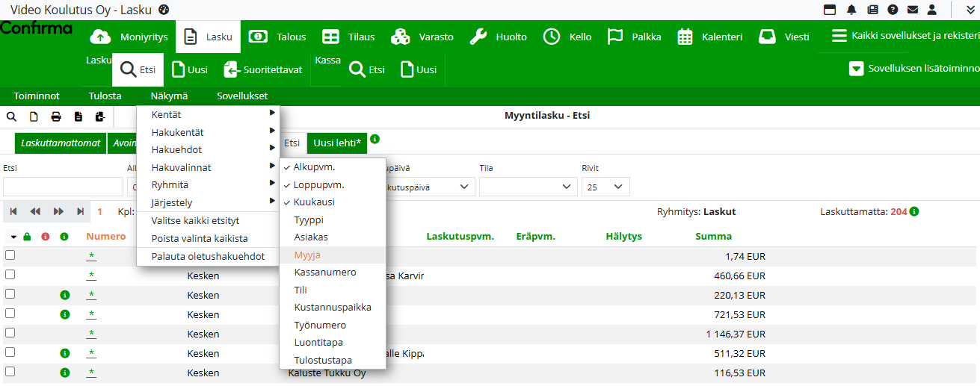Click the Suoritettavat button in Lasku bar

263,69
